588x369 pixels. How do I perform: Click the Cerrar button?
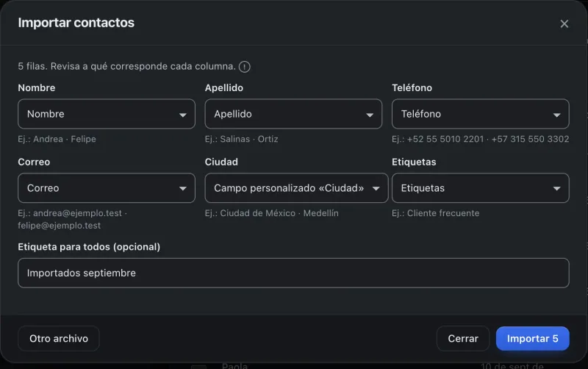point(463,339)
